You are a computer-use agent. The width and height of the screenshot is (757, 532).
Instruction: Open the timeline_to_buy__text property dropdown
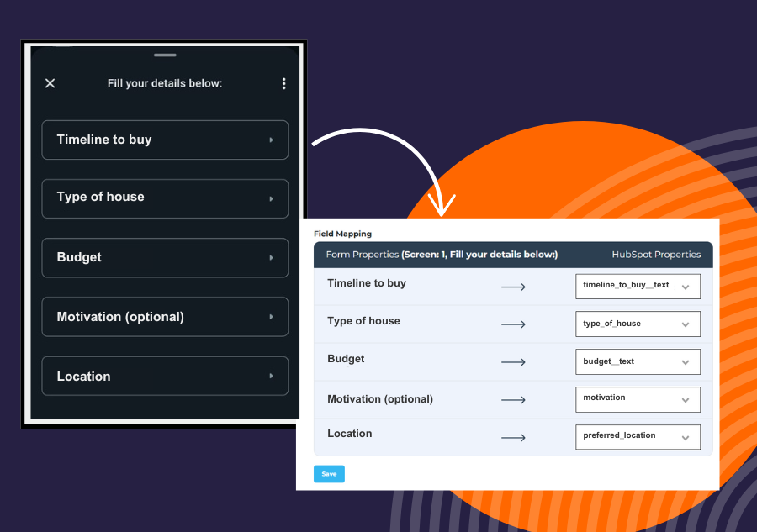[x=638, y=287]
